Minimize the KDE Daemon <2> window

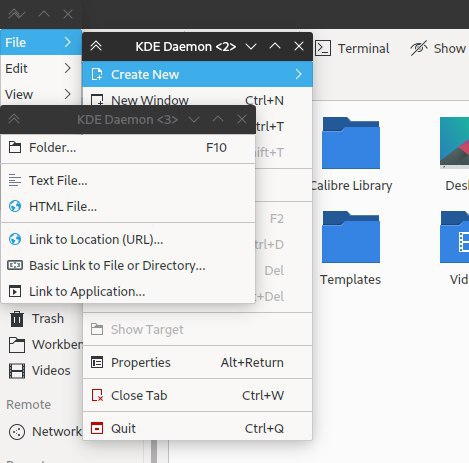[x=251, y=46]
